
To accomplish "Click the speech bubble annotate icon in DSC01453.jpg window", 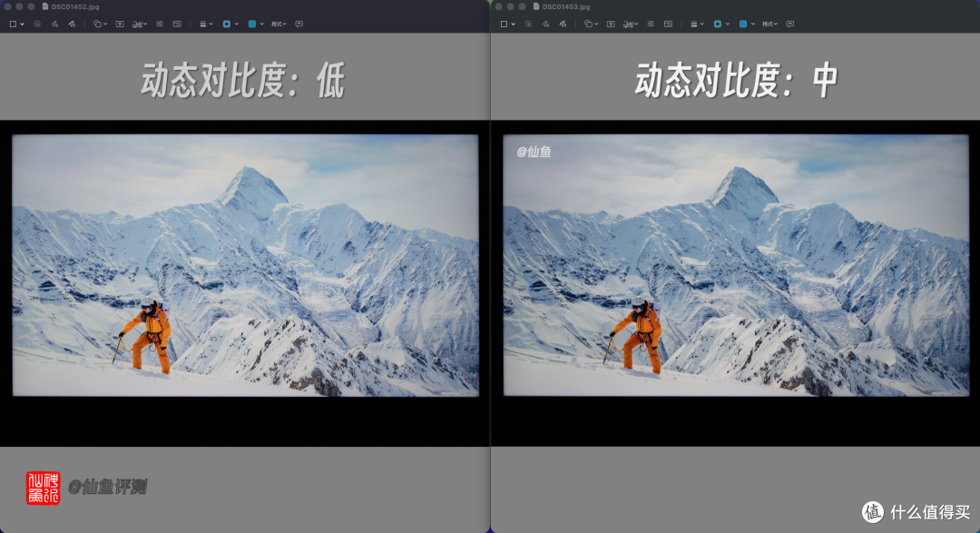I will [x=790, y=24].
